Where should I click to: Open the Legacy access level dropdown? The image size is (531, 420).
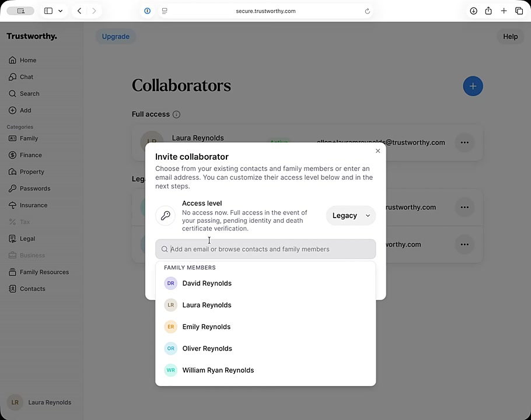pos(351,215)
